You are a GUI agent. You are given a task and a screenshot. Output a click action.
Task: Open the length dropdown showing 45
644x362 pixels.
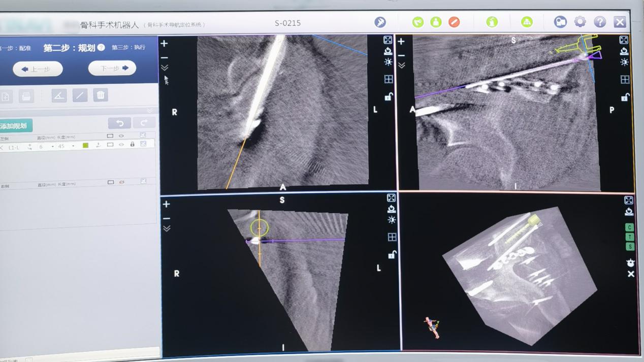(73, 146)
